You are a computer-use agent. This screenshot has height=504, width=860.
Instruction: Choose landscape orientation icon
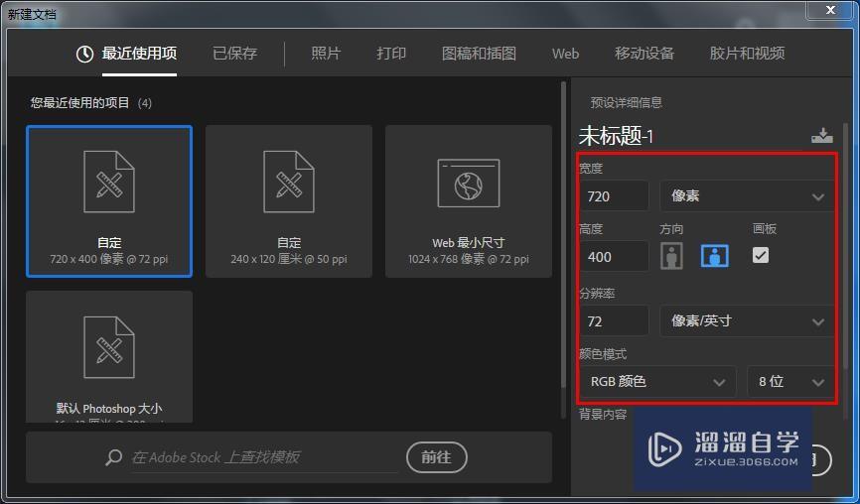[715, 256]
